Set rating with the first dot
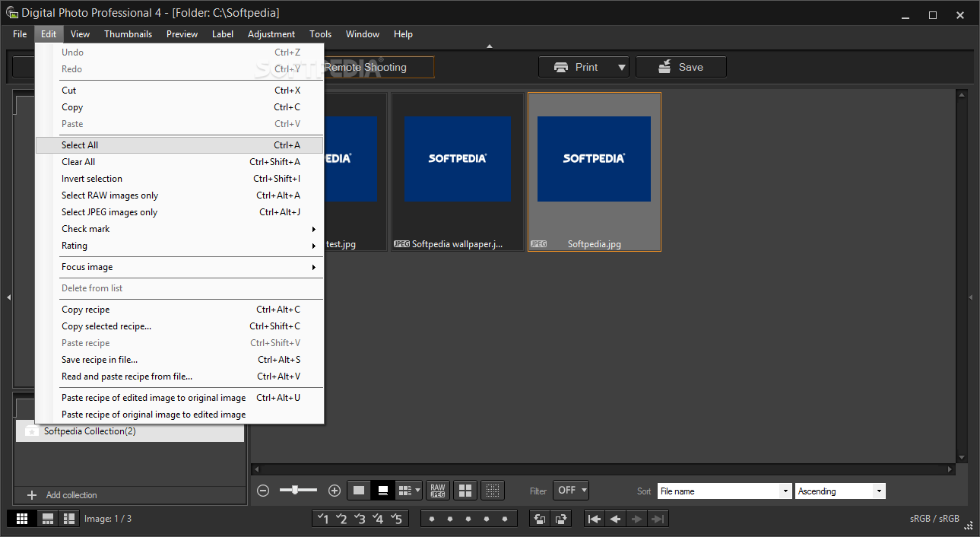The image size is (980, 537). pos(432,520)
